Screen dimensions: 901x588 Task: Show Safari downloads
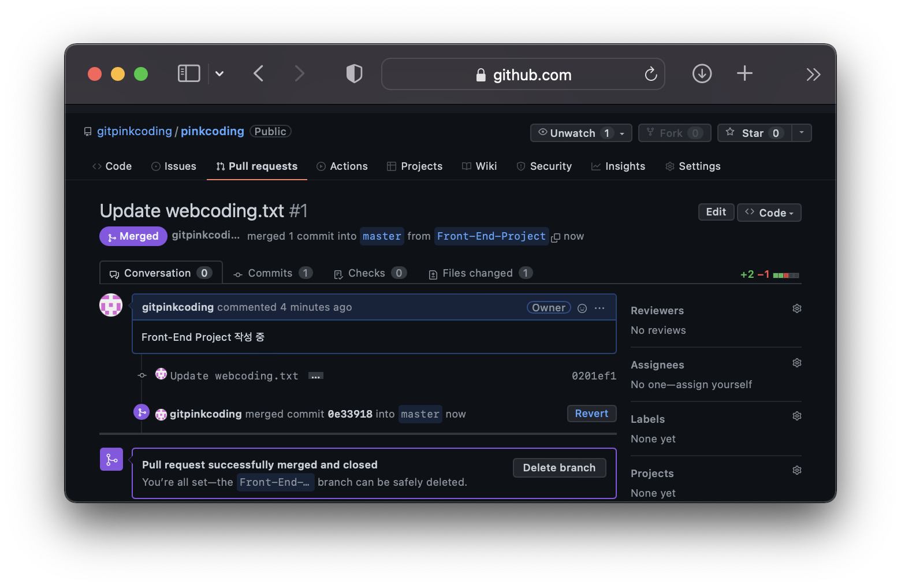tap(702, 73)
